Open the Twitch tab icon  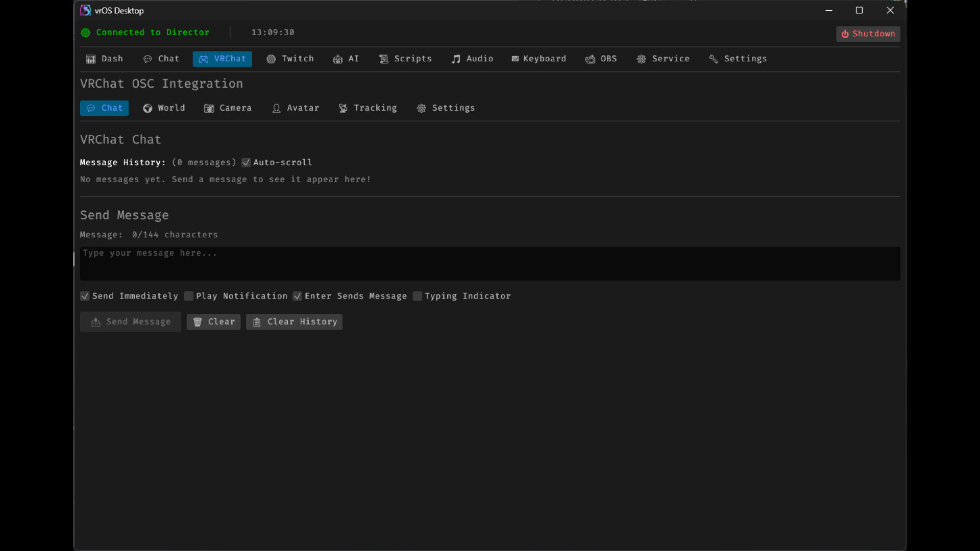point(271,59)
